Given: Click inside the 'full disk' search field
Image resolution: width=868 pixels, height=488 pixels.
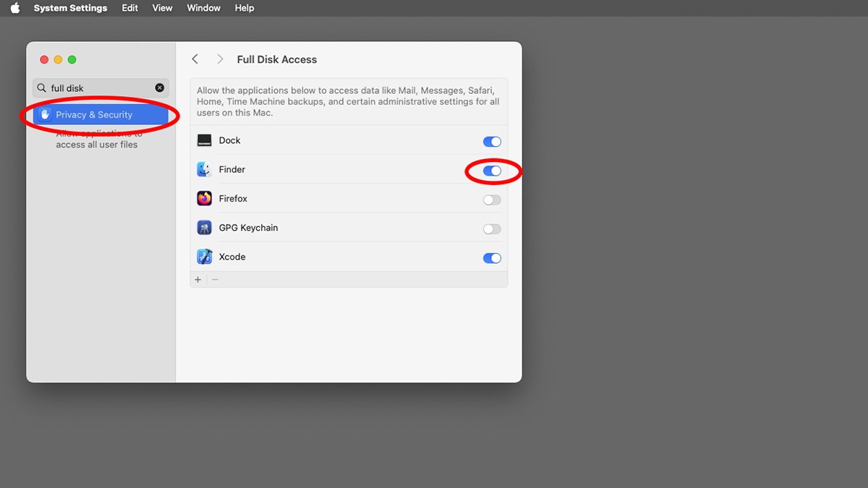Looking at the screenshot, I should click(101, 88).
